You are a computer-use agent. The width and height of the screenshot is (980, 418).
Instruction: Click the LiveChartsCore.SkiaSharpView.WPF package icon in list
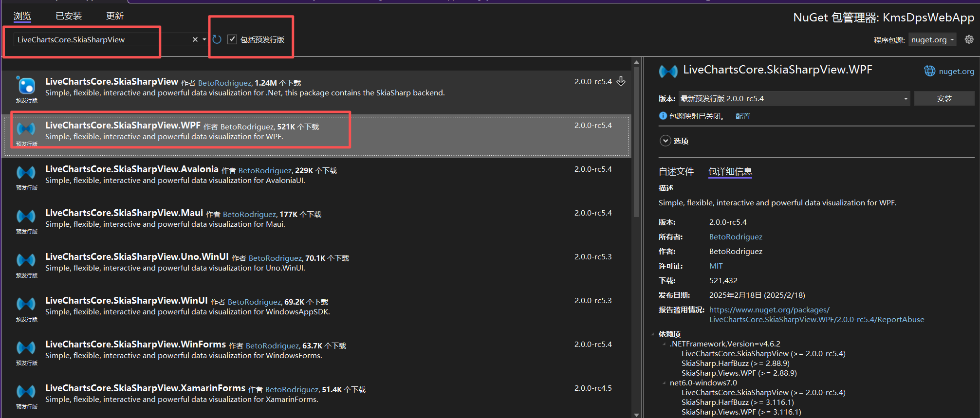click(x=26, y=128)
